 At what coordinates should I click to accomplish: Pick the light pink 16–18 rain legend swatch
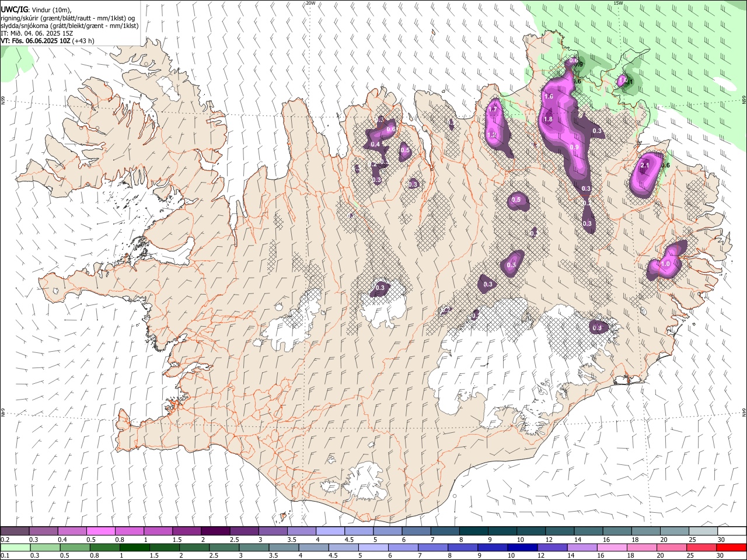point(613,548)
